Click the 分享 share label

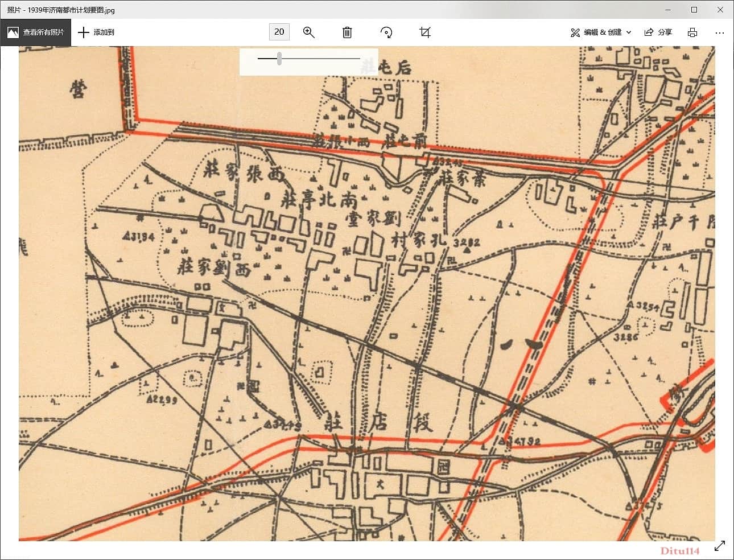(665, 32)
